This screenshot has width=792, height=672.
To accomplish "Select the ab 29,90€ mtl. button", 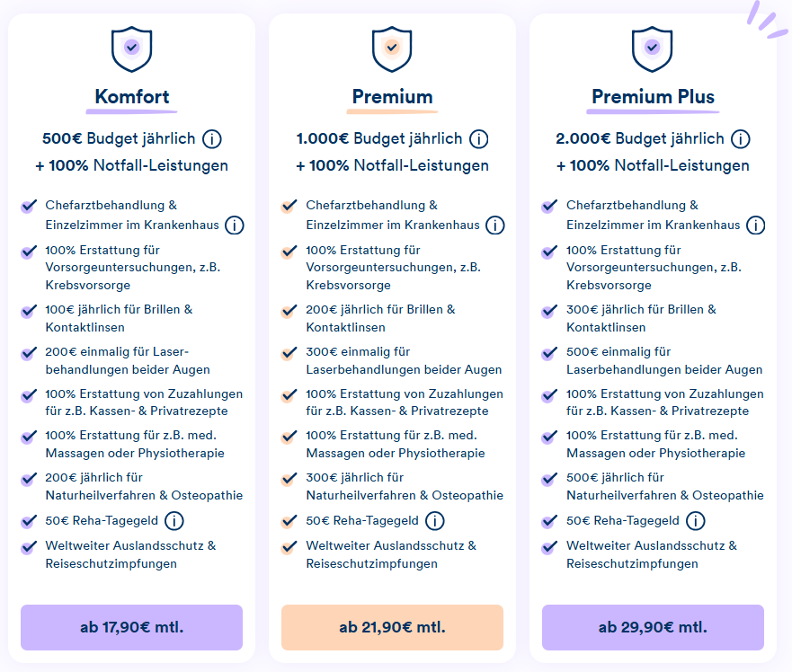I will coord(653,627).
